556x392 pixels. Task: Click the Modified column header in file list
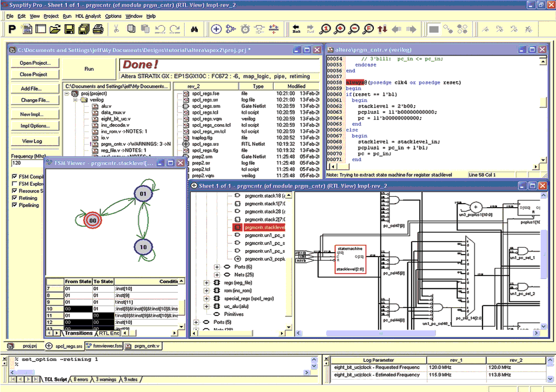tap(297, 86)
